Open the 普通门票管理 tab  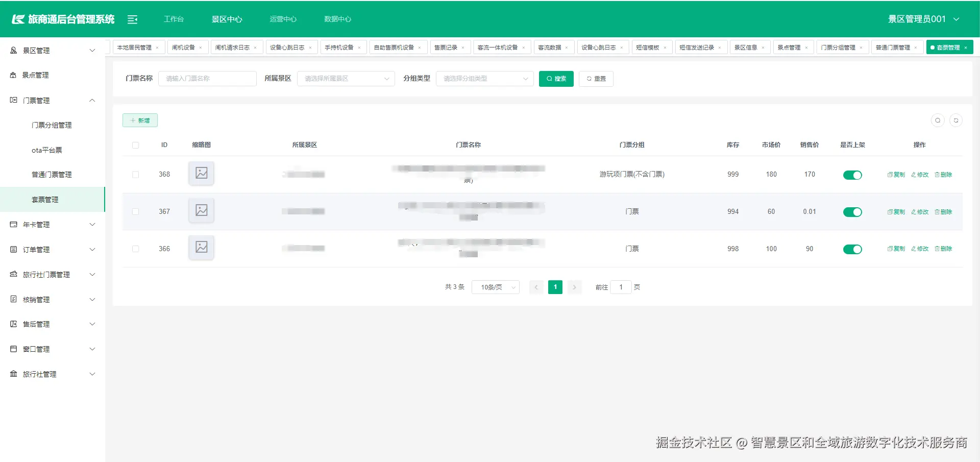(893, 47)
